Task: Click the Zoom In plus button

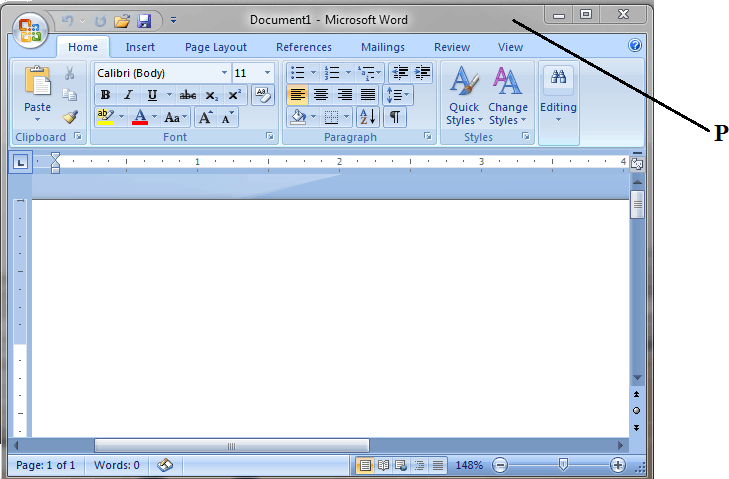Action: tap(618, 465)
